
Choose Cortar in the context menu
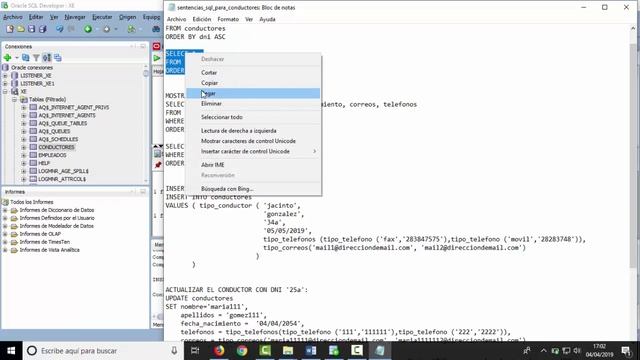[253, 73]
